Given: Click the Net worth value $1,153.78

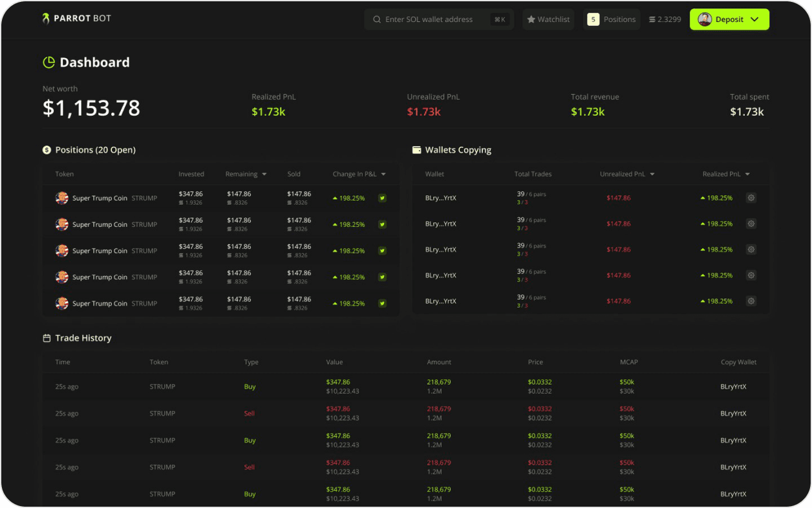Looking at the screenshot, I should coord(91,108).
